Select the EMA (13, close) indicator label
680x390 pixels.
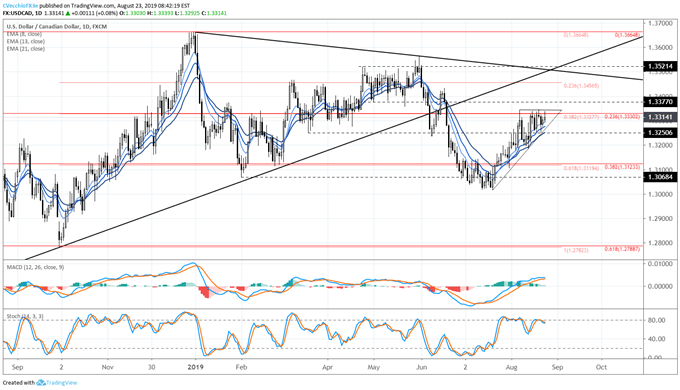click(x=25, y=41)
